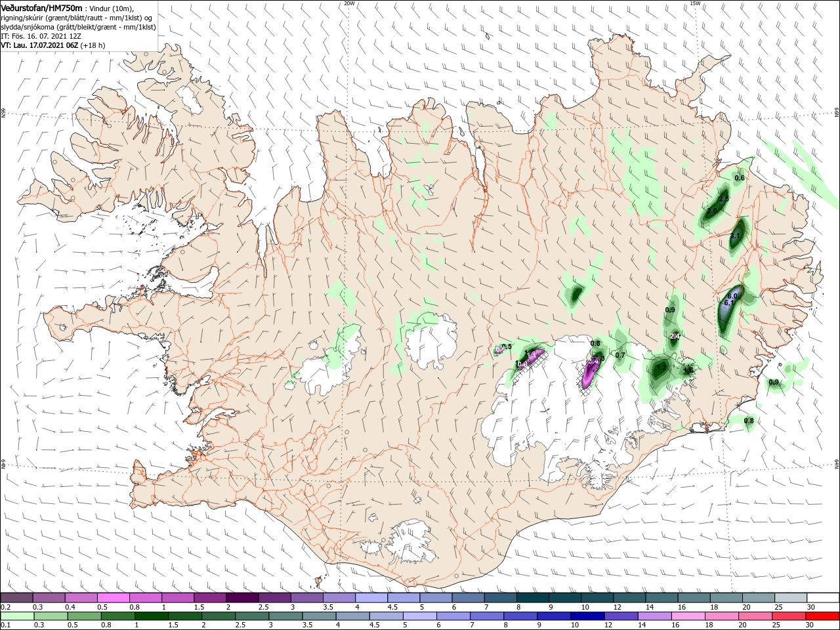Screen dimensions: 840x630
Task: Click the 2.4 precipitation value on the map
Action: (675, 336)
